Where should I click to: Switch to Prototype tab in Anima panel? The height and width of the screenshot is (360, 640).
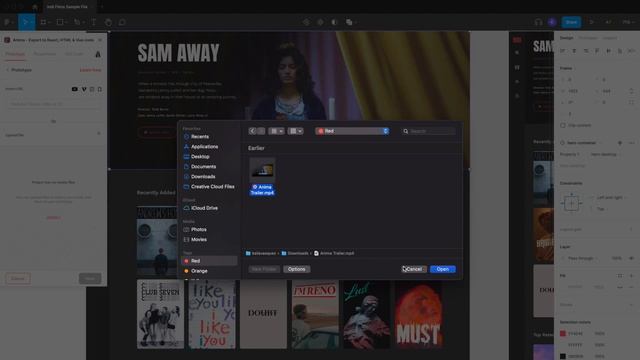(x=15, y=54)
